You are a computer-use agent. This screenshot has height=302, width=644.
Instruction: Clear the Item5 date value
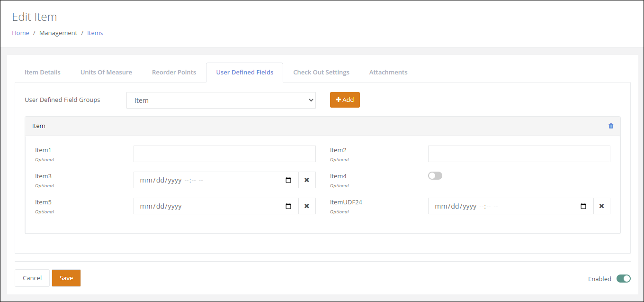point(307,206)
